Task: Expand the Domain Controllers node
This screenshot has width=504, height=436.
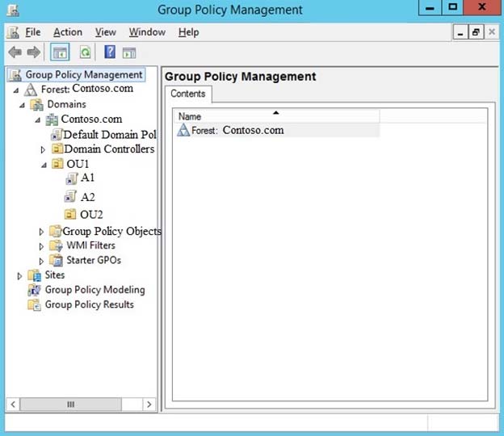Action: 43,149
